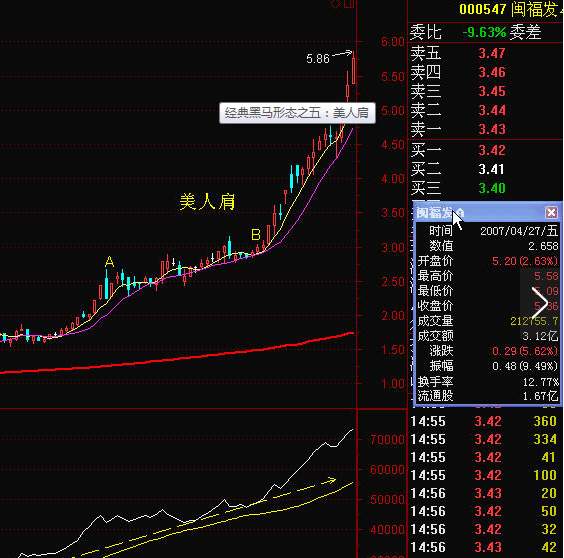Click the 3.50 price axis label
564x558 pixels.
point(392,213)
